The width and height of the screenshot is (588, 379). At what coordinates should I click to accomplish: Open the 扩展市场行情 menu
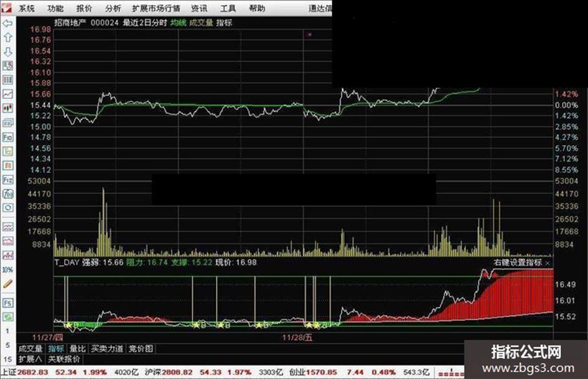tap(156, 8)
